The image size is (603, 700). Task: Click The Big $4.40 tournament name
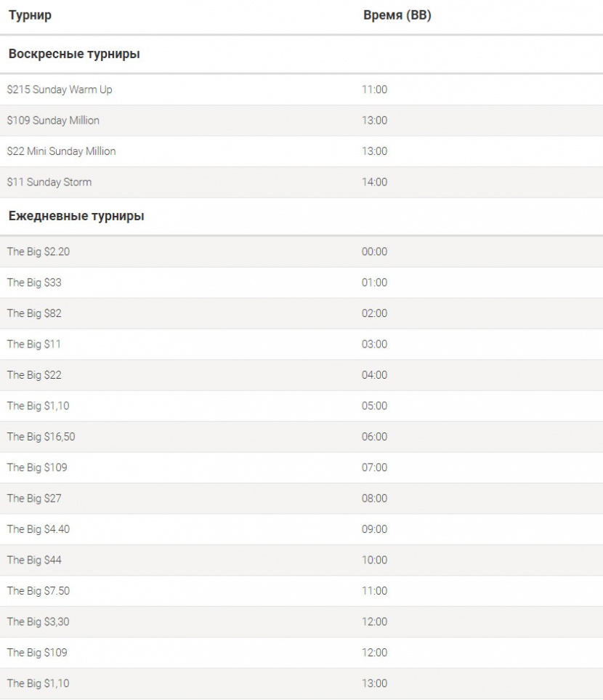tap(39, 529)
